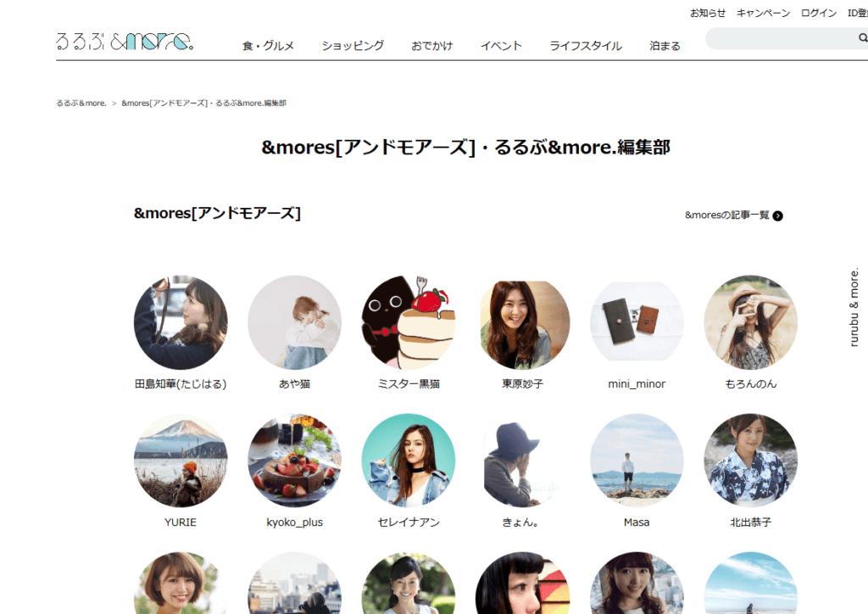Open セレイナアン profile photo
The width and height of the screenshot is (868, 614).
409,460
